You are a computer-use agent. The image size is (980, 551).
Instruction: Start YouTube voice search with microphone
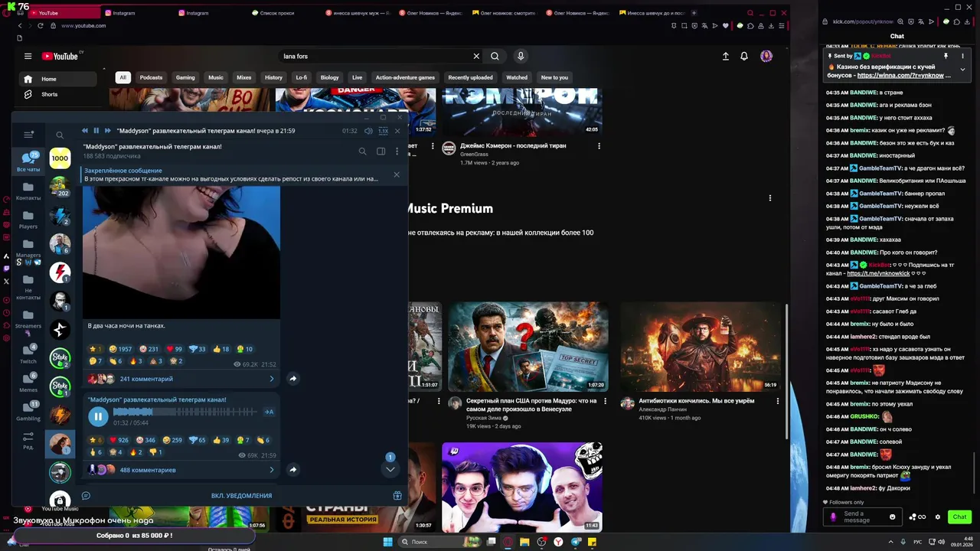(521, 56)
